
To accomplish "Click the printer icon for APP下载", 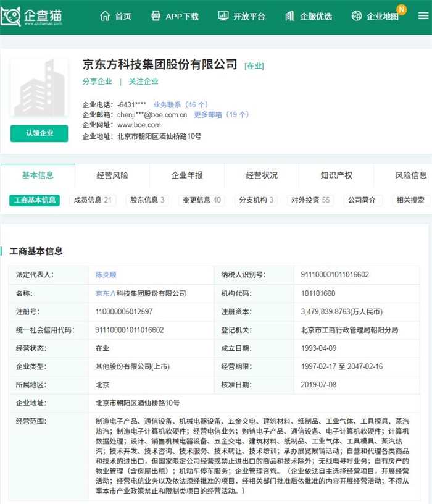I will pos(156,16).
